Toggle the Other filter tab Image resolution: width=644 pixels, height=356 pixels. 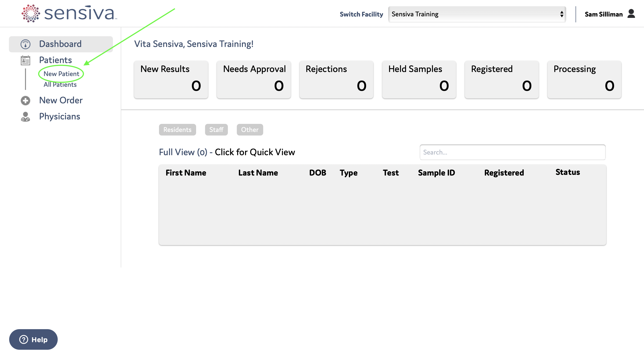(250, 129)
